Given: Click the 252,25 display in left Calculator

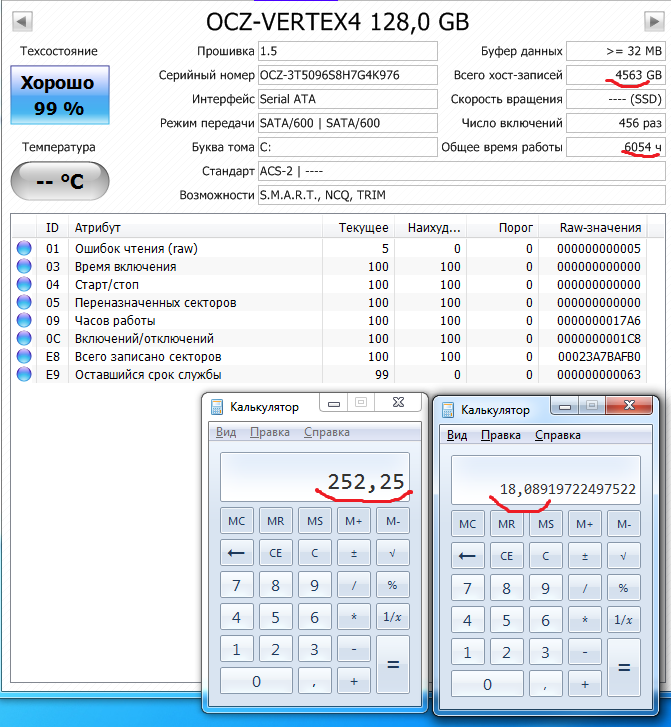Looking at the screenshot, I should 315,477.
